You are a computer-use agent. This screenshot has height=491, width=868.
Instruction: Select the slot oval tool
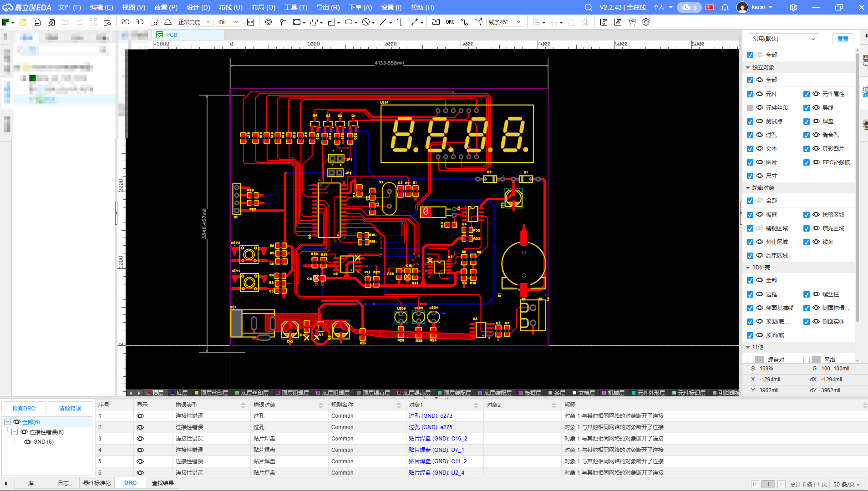(x=349, y=22)
